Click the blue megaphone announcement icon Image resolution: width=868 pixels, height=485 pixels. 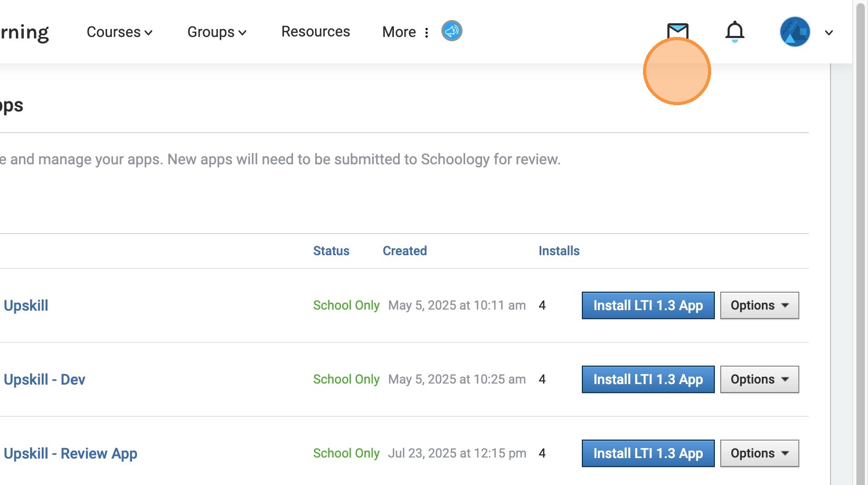click(x=451, y=31)
